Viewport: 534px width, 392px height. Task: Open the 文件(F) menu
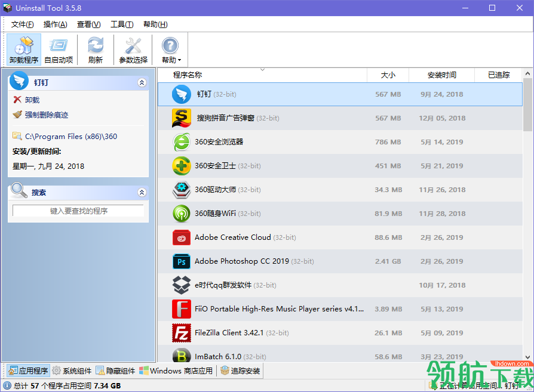click(23, 24)
